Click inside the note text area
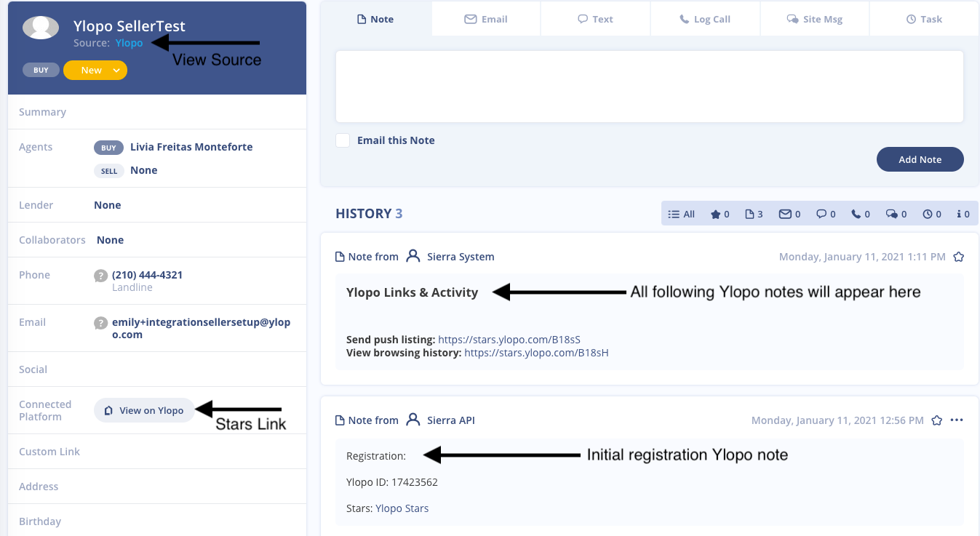Viewport: 980px width, 536px height. [x=649, y=87]
